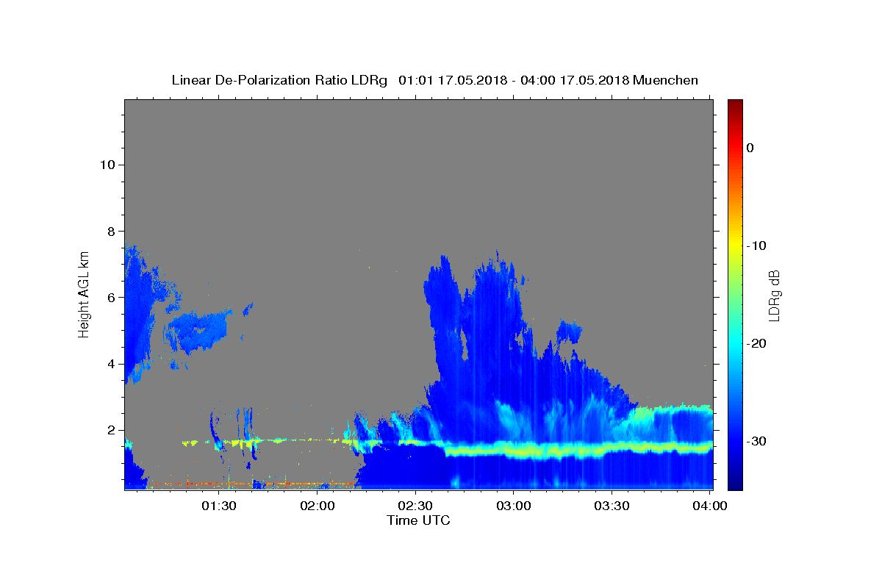Click the 'Time UTC' axis label

tap(418, 520)
